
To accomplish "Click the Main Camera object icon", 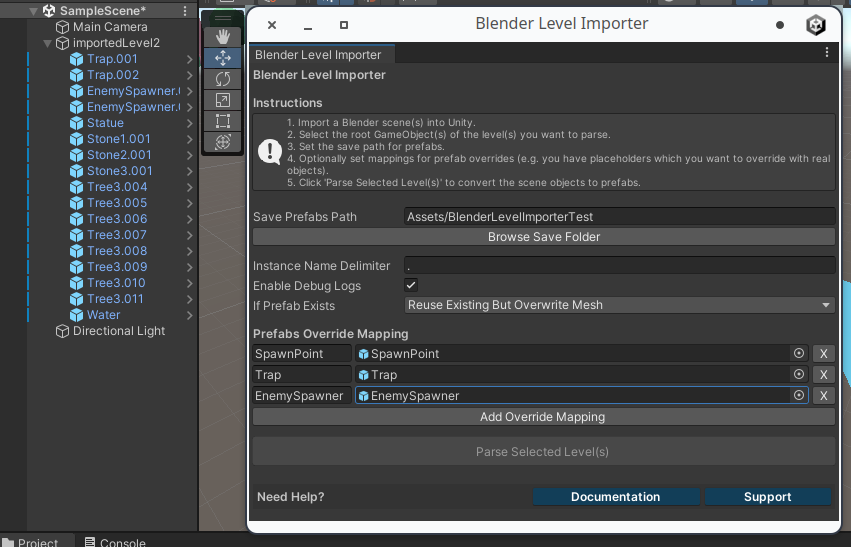I will tap(62, 27).
